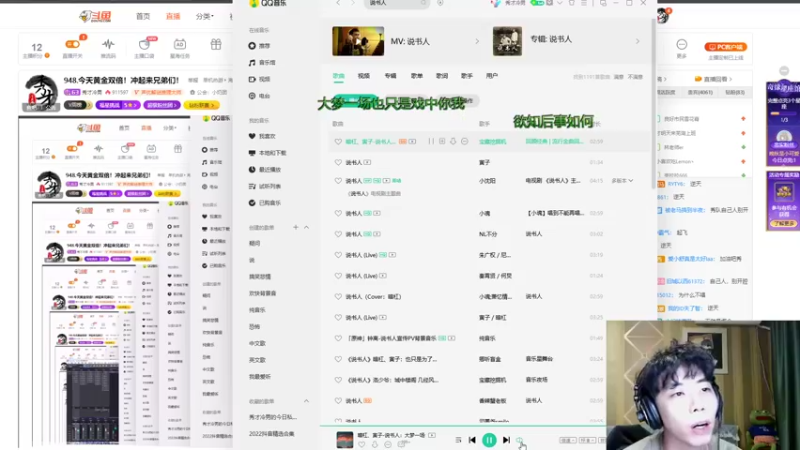800x450 pixels.
Task: Open the 首页 link on the Douyu page
Action: (x=143, y=16)
